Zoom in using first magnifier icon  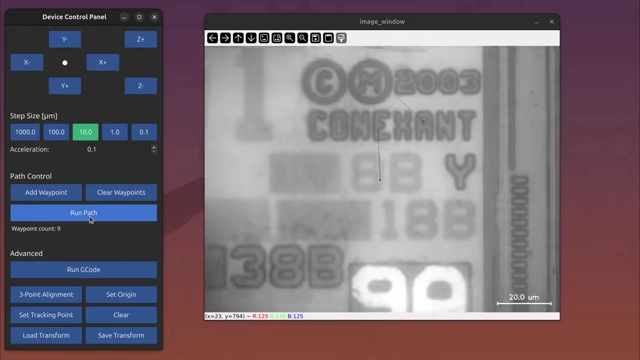point(290,38)
